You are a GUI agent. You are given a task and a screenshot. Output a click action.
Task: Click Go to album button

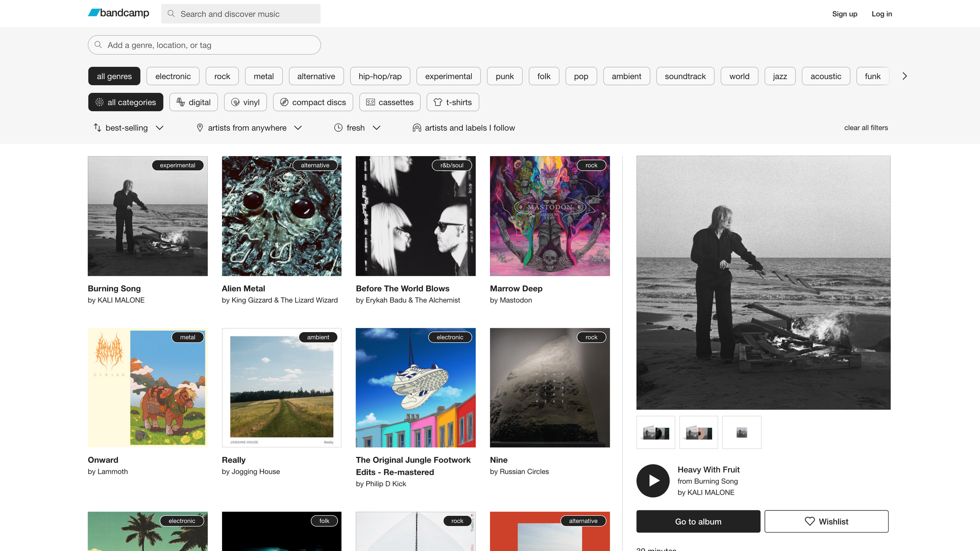(x=698, y=521)
